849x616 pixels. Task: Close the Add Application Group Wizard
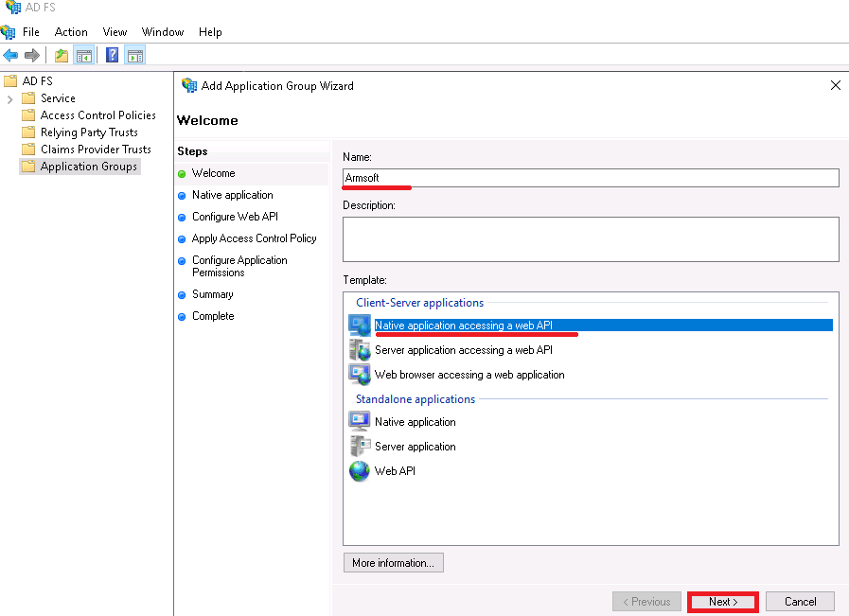[x=836, y=85]
